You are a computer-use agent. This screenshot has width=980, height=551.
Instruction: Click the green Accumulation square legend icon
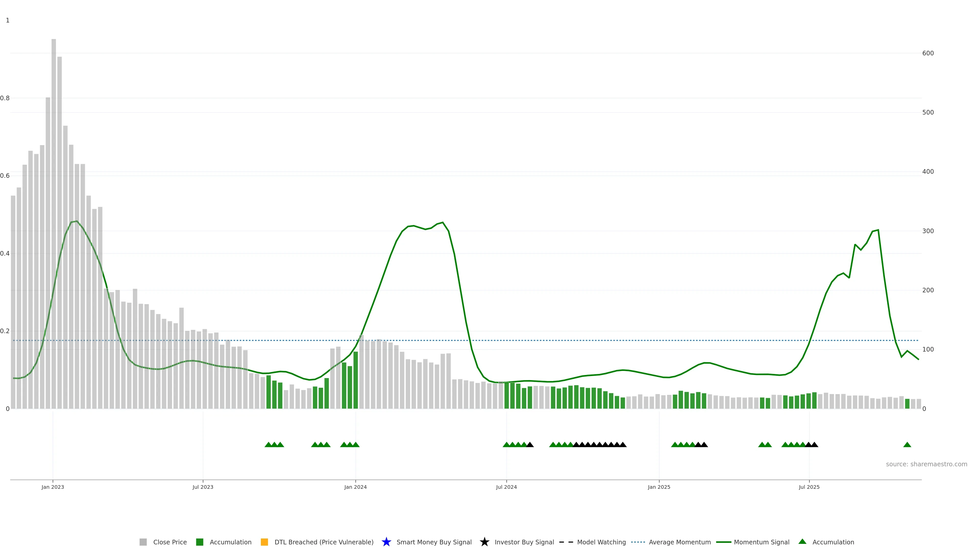point(199,542)
